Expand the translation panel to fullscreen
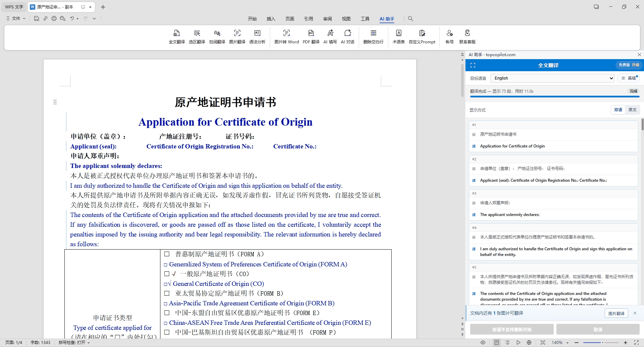 pos(473,65)
